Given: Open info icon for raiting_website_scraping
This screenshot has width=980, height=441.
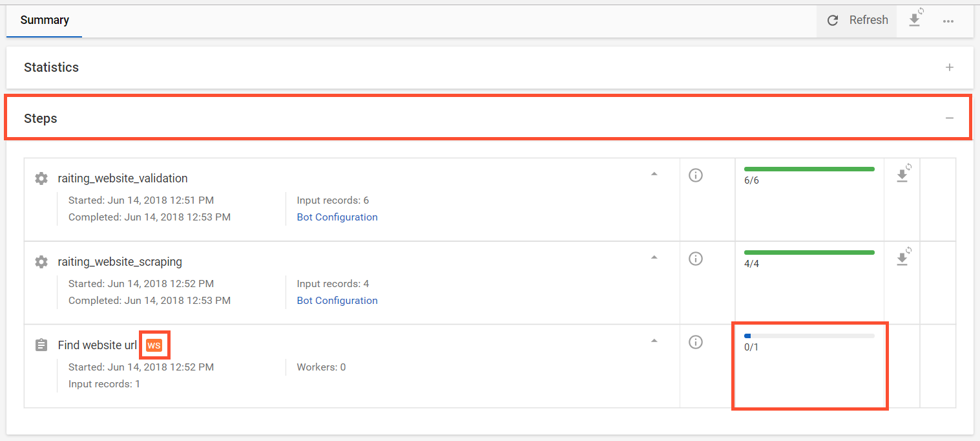Looking at the screenshot, I should [x=696, y=259].
